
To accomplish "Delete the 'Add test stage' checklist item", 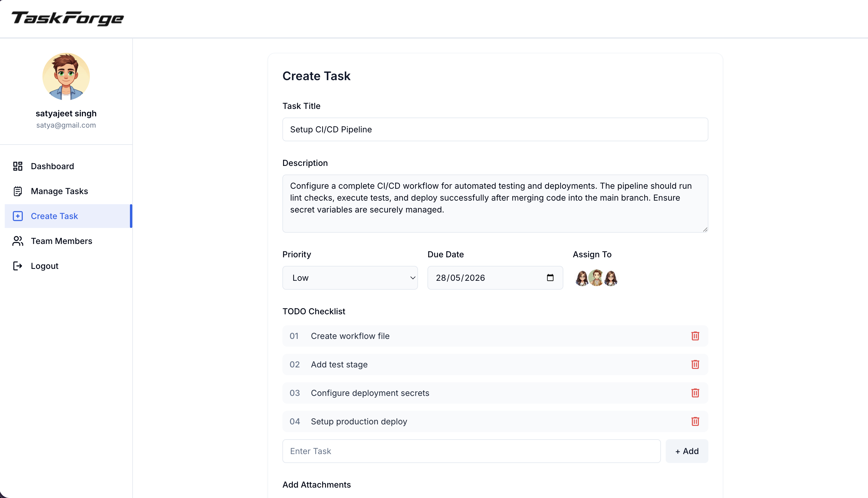I will [695, 365].
